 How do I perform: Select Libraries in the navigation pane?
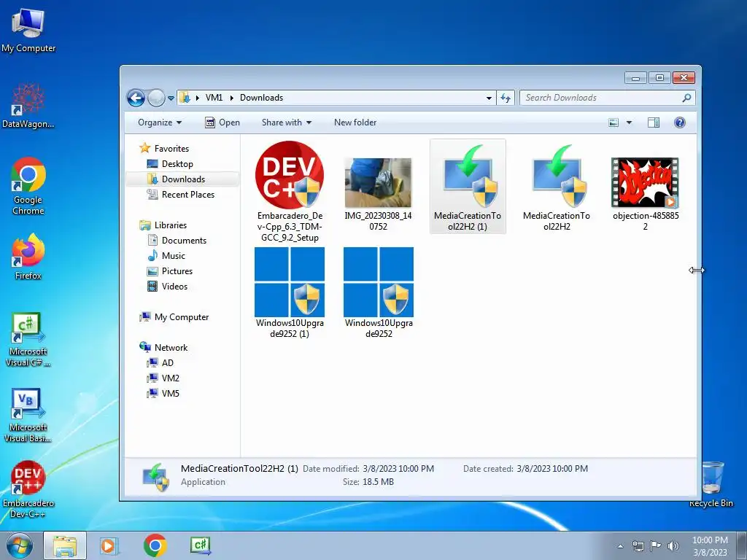pos(163,225)
